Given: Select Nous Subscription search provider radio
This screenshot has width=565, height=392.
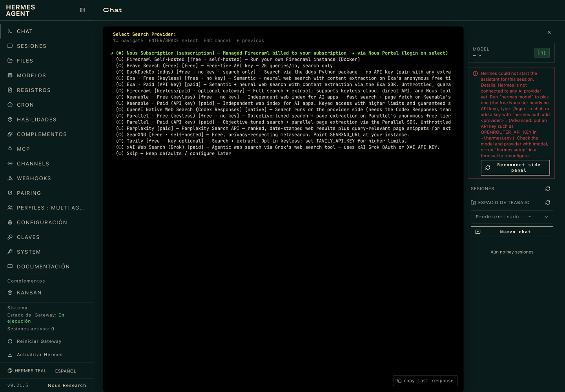Looking at the screenshot, I should pyautogui.click(x=120, y=53).
